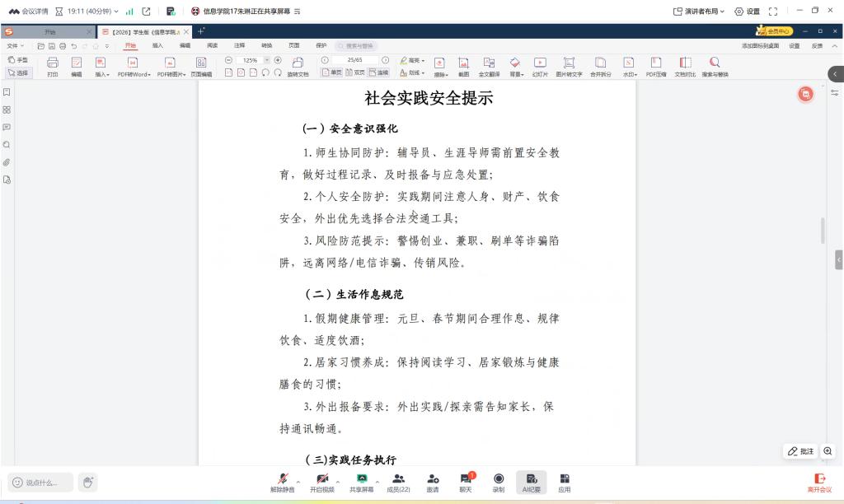Click the 合并拆分 merge split icon
Viewport: 844px width, 504px height.
coord(600,66)
